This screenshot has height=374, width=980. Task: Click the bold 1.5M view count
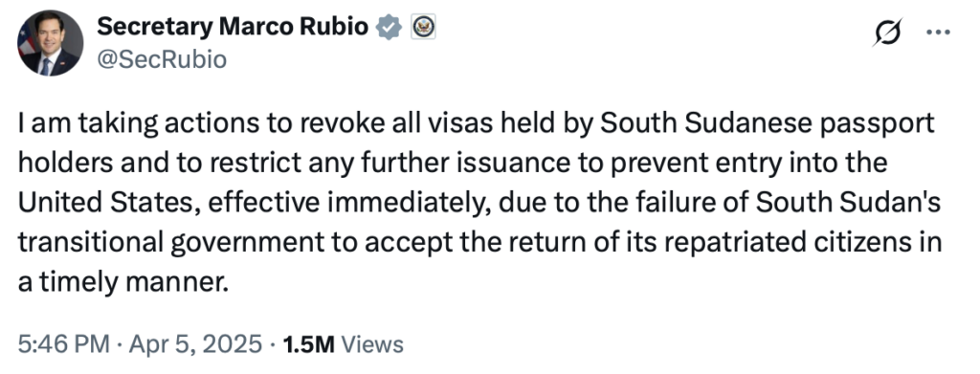click(309, 344)
